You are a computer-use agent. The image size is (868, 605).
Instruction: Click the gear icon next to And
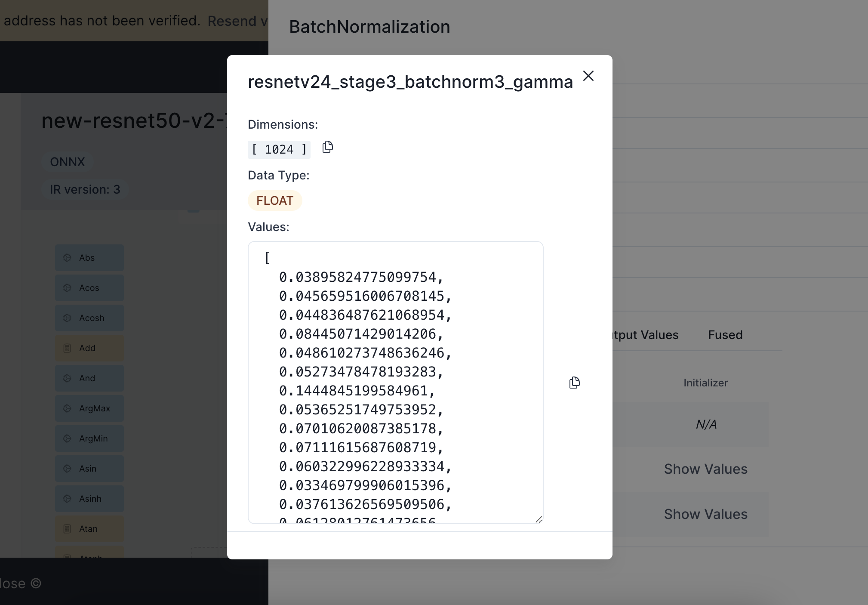tap(67, 378)
